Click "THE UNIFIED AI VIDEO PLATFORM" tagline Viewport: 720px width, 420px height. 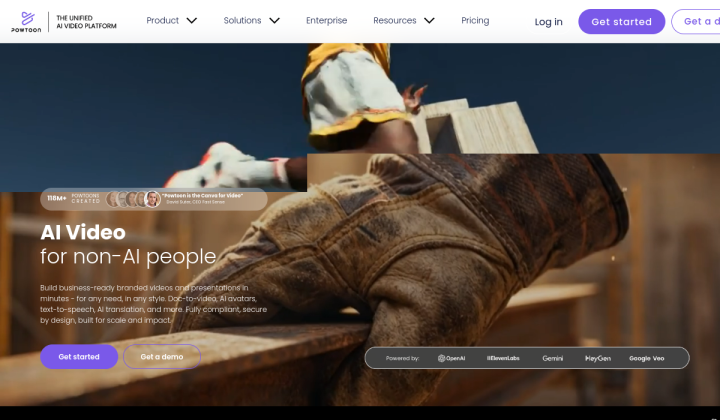pyautogui.click(x=86, y=22)
